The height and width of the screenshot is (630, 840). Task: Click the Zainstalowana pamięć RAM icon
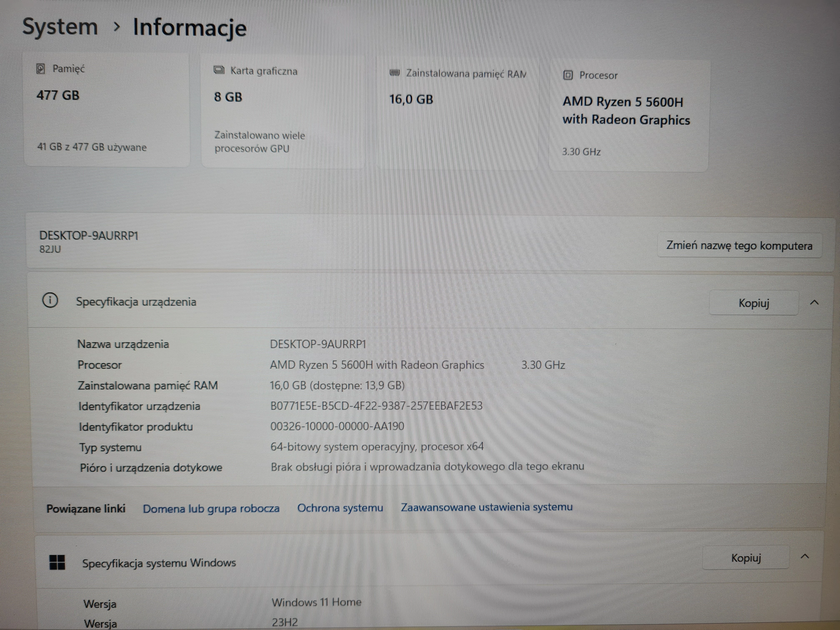395,72
